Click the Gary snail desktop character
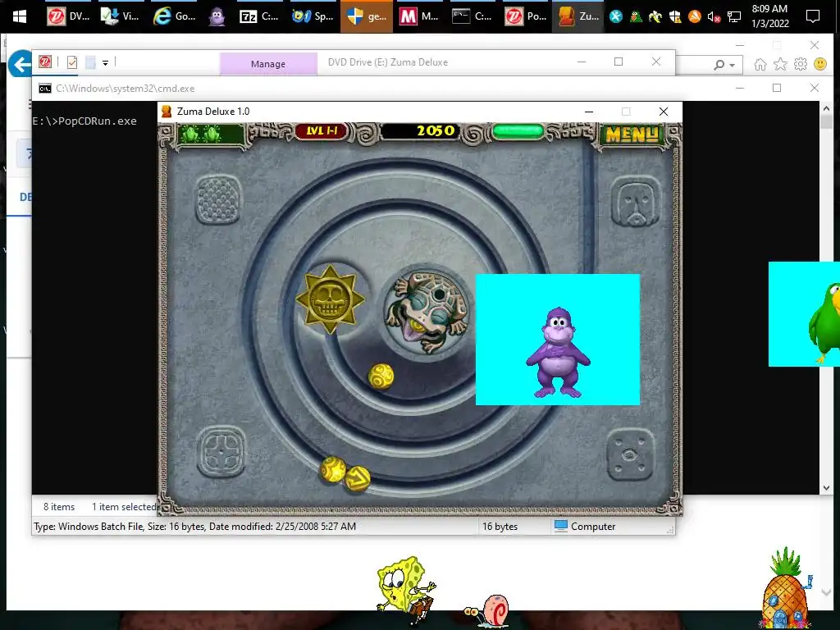 coord(486,610)
